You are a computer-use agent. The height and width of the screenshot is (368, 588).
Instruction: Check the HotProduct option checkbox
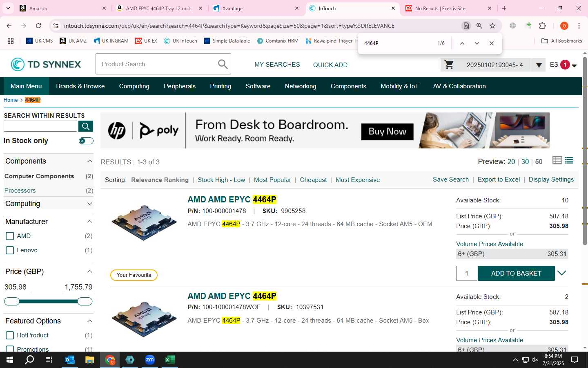click(10, 335)
